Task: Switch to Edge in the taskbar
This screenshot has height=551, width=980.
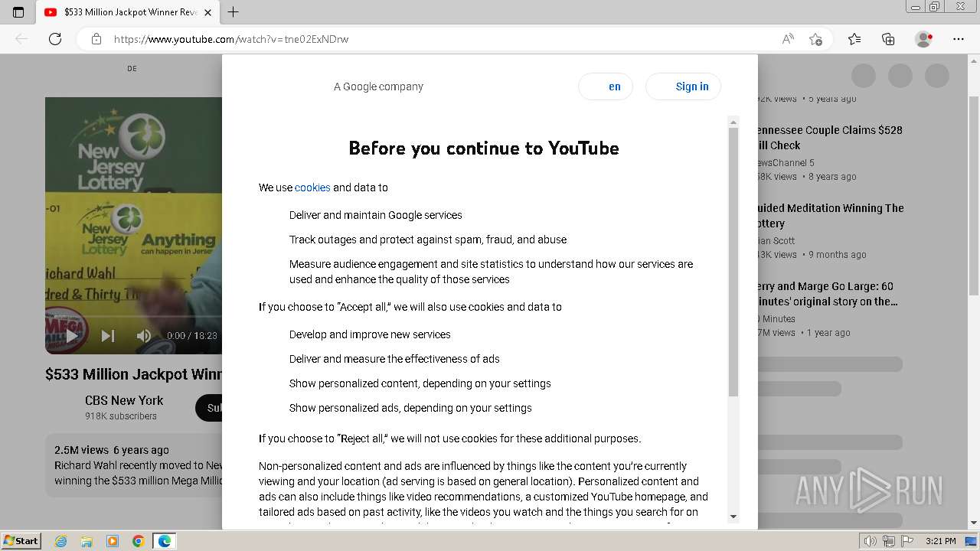Action: [x=165, y=541]
